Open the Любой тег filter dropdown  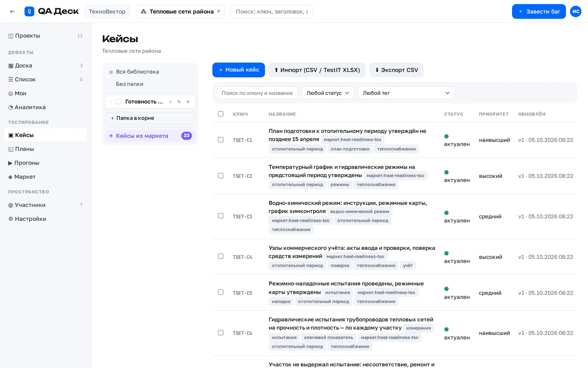pos(406,93)
